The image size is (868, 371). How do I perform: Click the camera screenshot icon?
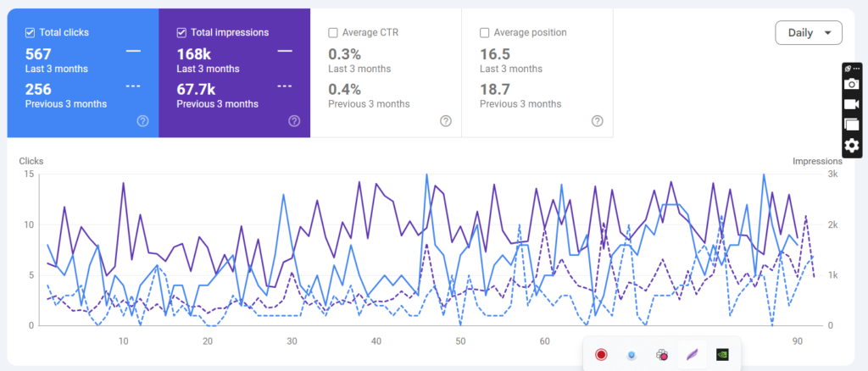point(852,84)
